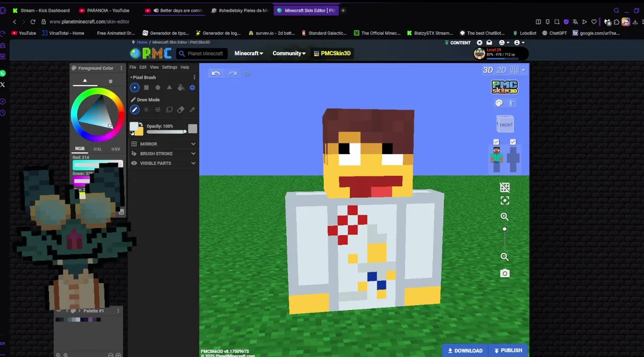Open the emoji face dropdown in header
644x357 pixels.
tap(503, 43)
